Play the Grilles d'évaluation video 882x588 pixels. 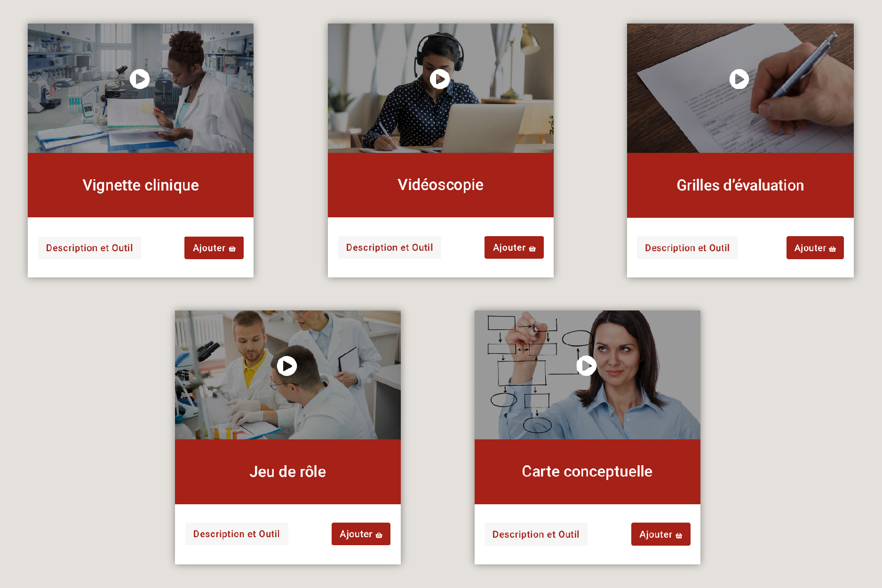point(739,79)
